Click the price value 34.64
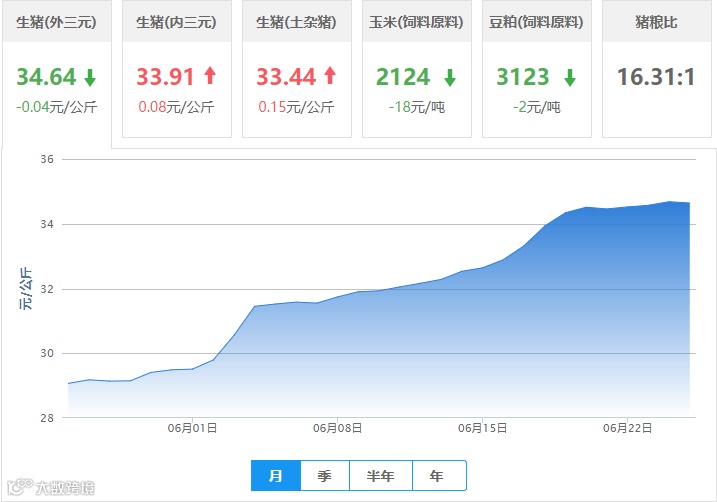This screenshot has width=717, height=502. click(x=46, y=77)
